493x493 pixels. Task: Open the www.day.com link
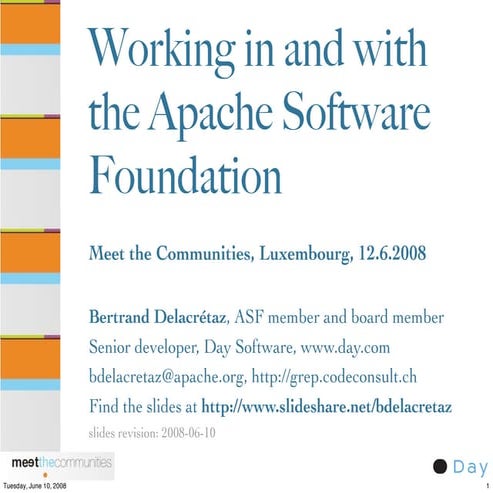point(345,348)
